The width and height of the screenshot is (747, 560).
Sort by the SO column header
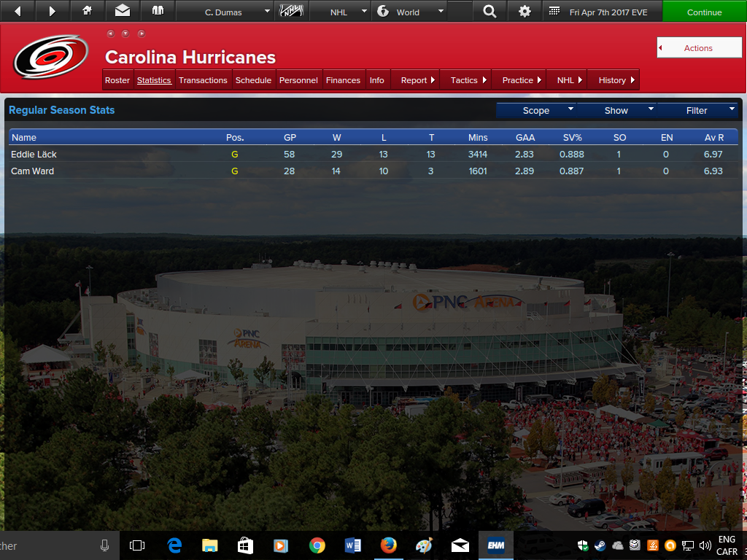click(619, 137)
